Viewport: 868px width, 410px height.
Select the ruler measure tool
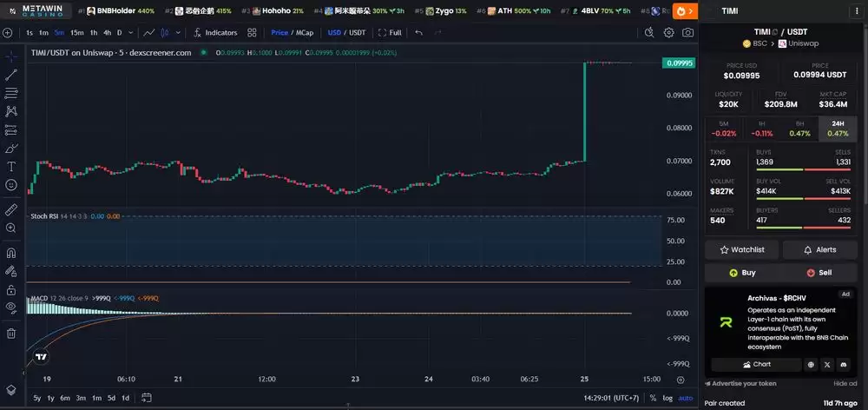tap(11, 209)
